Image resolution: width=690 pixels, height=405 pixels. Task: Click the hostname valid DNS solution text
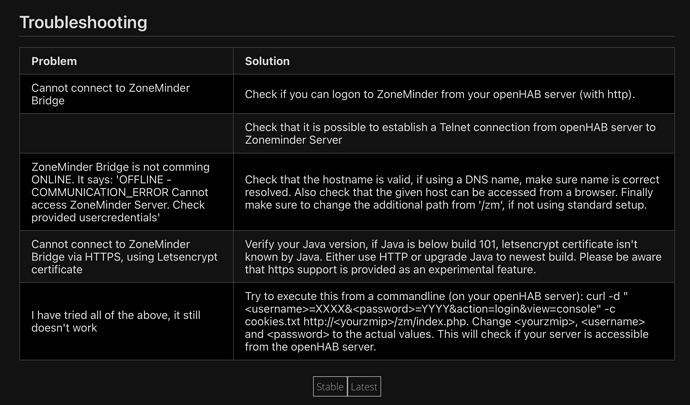452,192
